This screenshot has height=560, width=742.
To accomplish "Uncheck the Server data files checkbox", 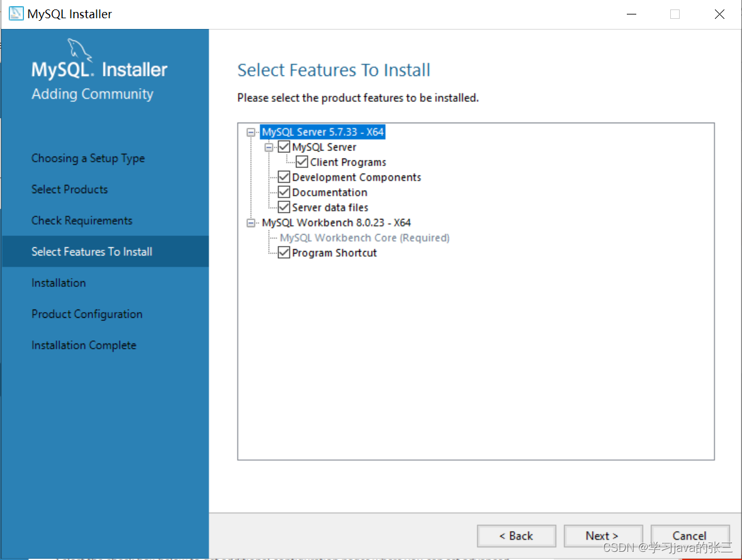I will click(x=284, y=207).
